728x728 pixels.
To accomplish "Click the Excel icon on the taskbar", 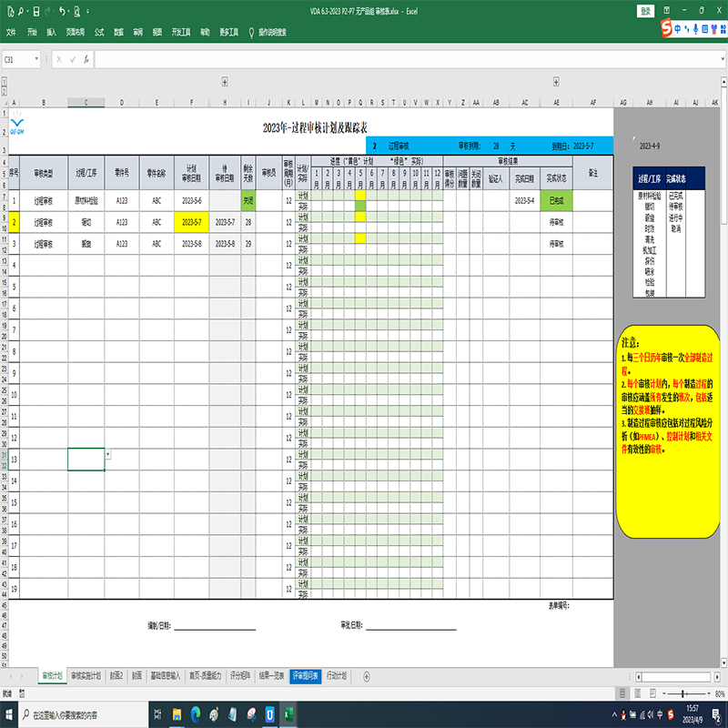I will pos(288,714).
